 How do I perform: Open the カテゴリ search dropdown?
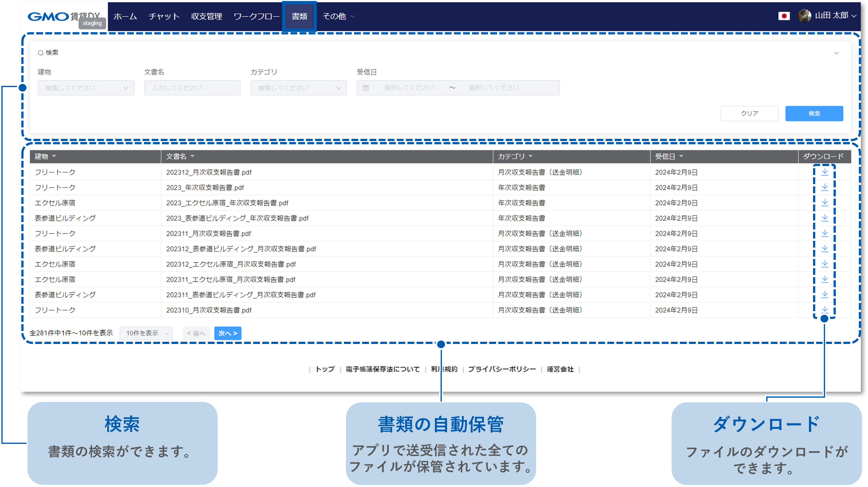tap(299, 88)
